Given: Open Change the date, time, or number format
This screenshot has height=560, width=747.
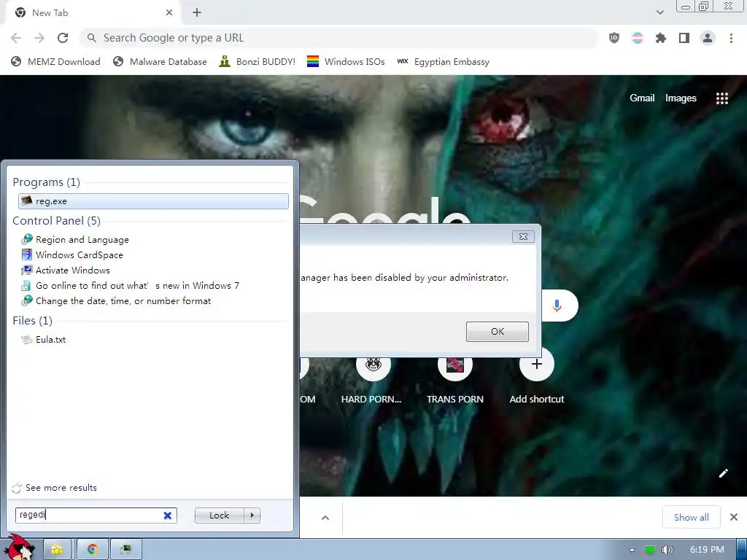Looking at the screenshot, I should (123, 300).
